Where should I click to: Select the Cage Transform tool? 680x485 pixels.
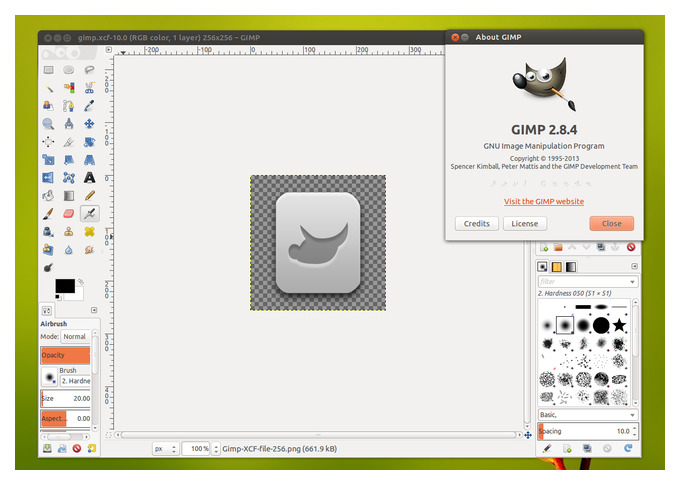69,177
